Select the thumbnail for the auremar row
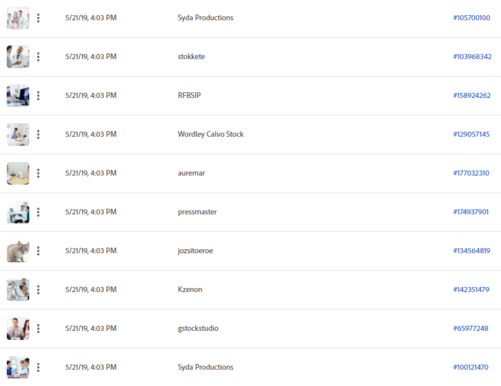The image size is (501, 386). point(18,173)
